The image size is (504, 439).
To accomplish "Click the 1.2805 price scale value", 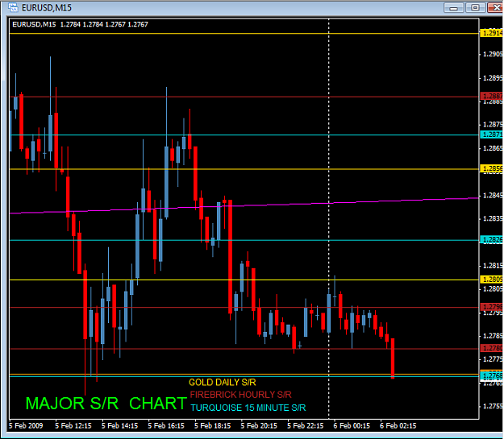I will click(493, 289).
